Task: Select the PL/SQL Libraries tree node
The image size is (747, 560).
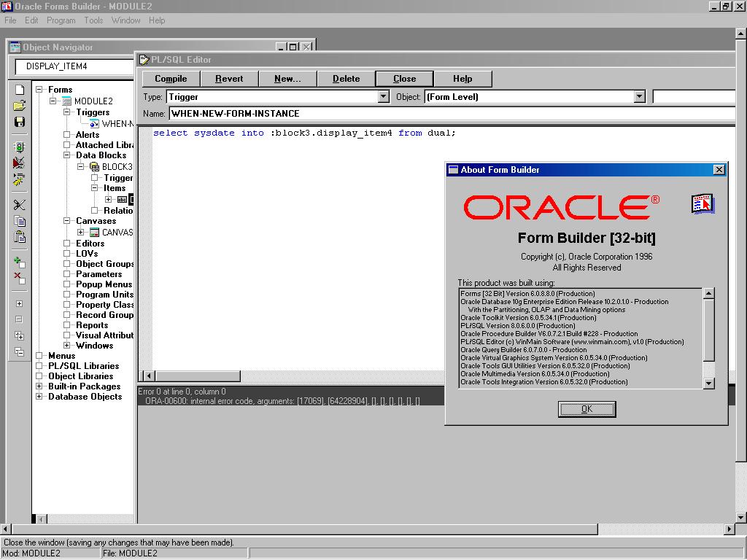Action: click(83, 366)
